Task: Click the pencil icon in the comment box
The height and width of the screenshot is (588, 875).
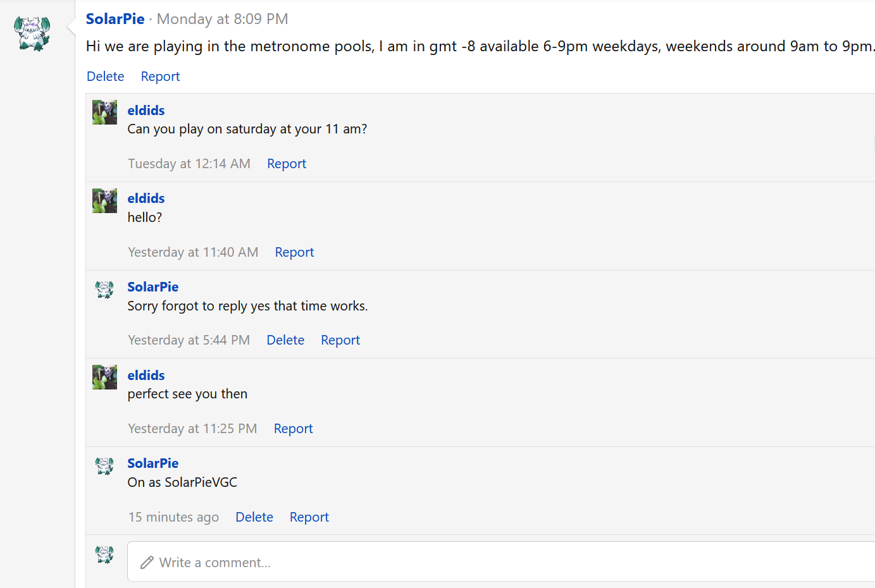Action: [x=147, y=563]
